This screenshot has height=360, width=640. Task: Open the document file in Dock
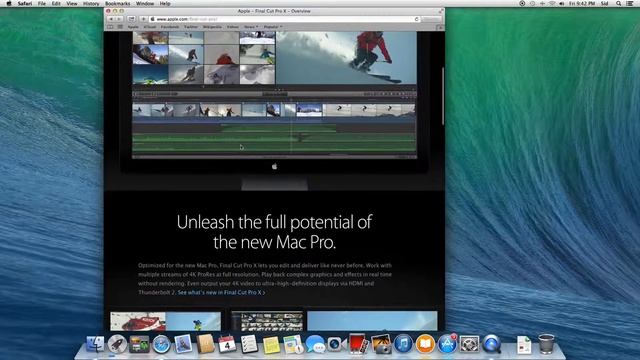click(524, 345)
